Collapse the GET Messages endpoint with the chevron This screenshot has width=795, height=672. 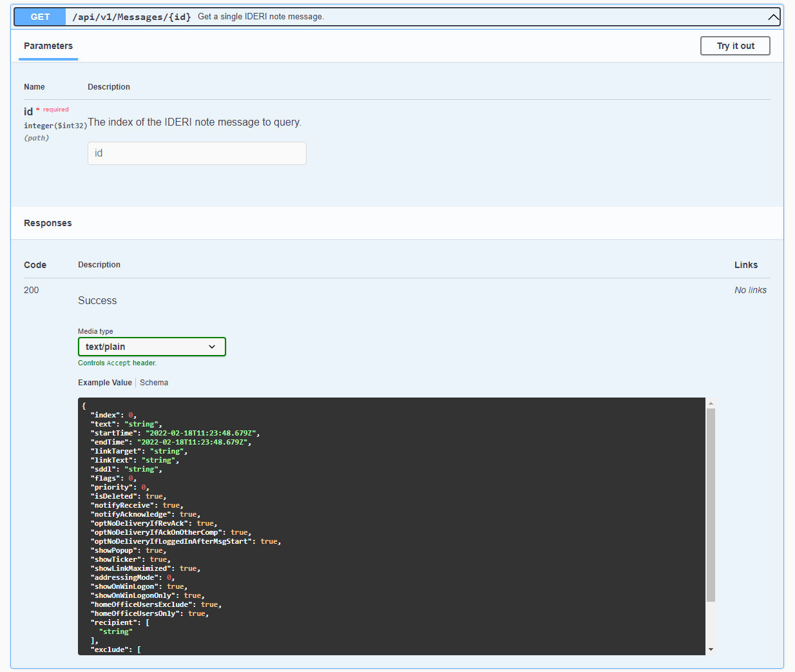pos(774,17)
